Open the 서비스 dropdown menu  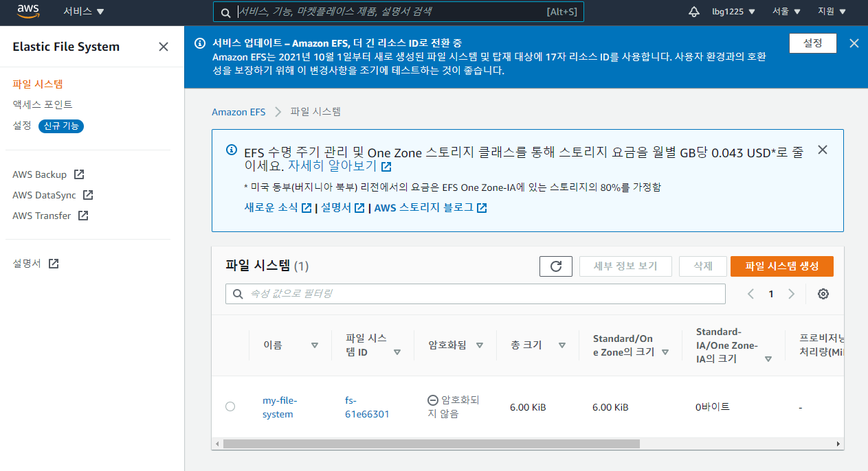click(x=84, y=12)
